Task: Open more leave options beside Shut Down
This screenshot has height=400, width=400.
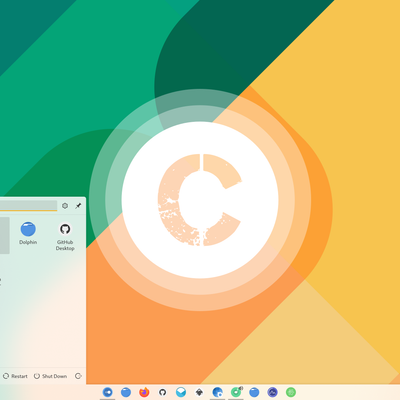Action: point(78,376)
